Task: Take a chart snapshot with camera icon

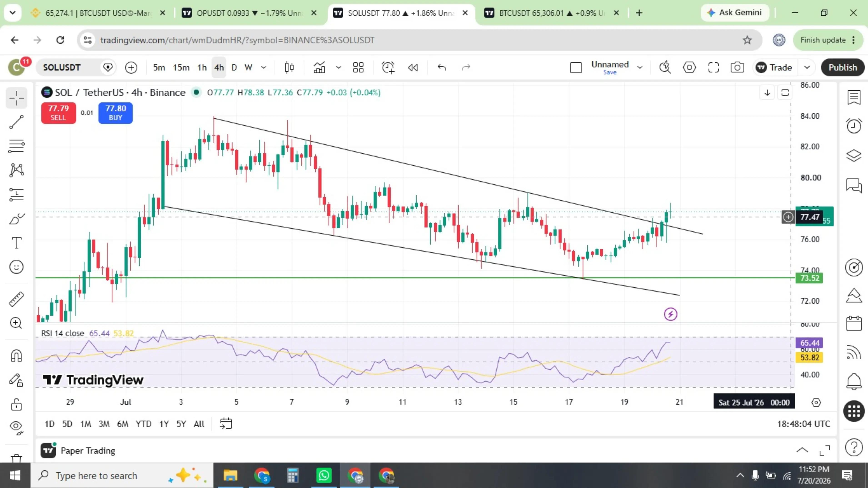Action: (737, 67)
